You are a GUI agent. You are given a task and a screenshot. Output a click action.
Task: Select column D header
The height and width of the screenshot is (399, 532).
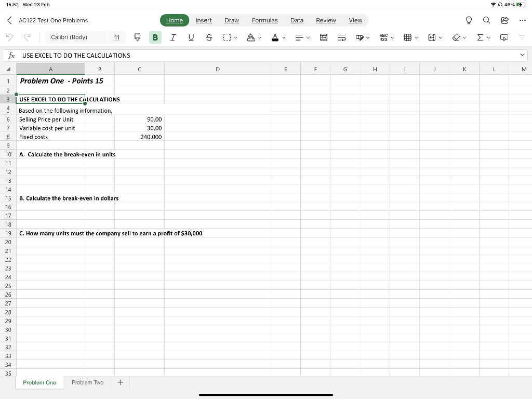pos(218,69)
